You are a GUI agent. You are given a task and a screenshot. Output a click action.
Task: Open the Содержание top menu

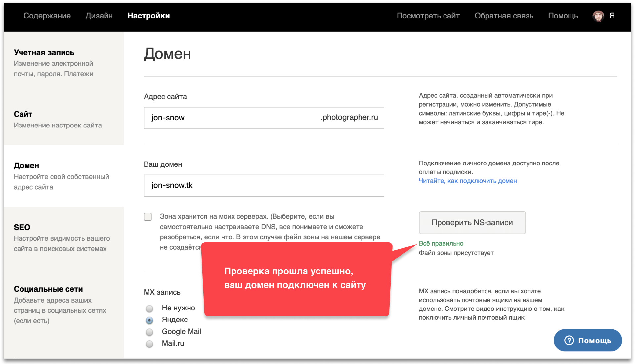pos(47,16)
